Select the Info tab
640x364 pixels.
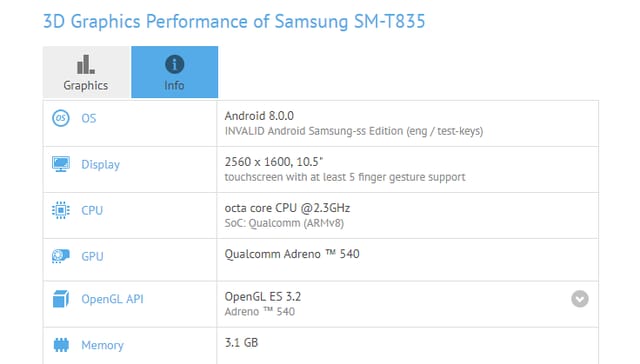174,72
